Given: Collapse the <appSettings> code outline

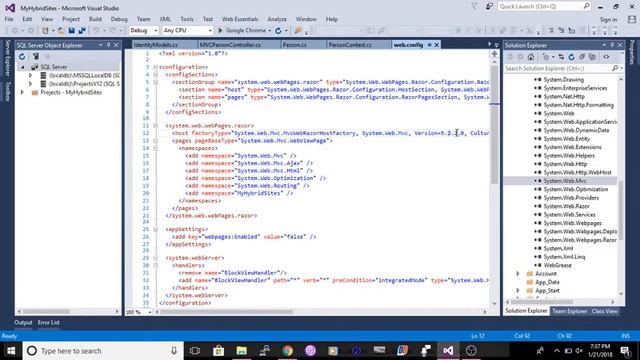Looking at the screenshot, I should [x=156, y=229].
